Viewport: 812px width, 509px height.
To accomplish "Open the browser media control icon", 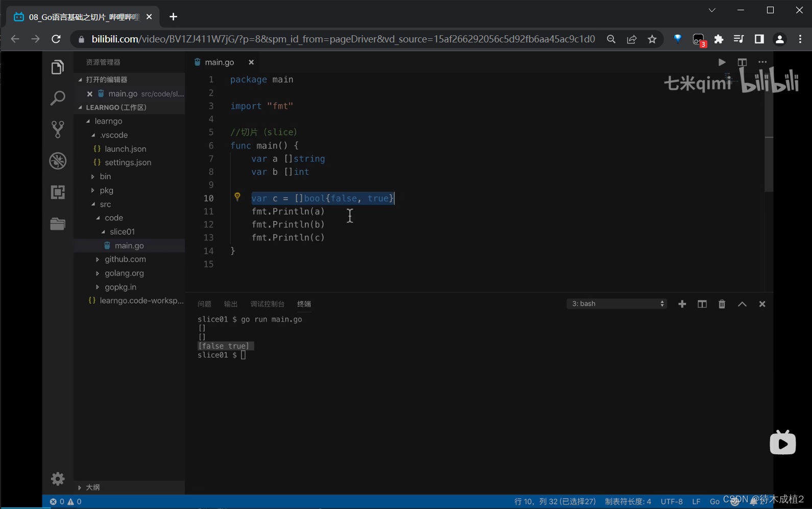I will pos(738,39).
